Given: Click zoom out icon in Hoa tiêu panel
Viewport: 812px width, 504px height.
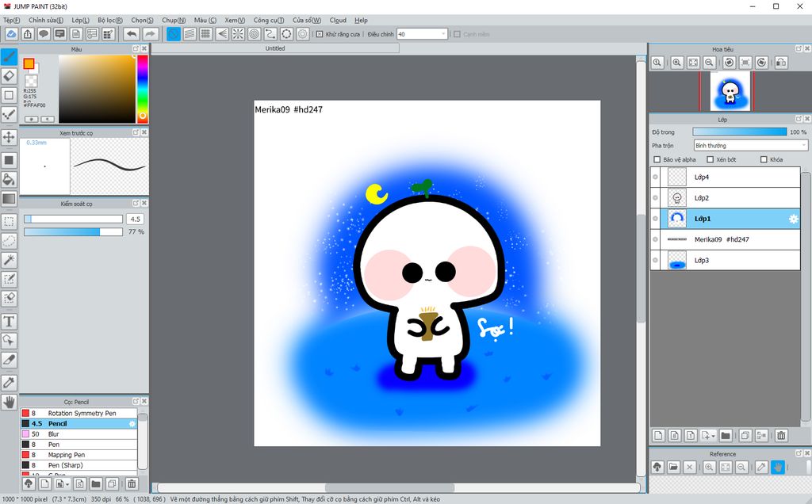Looking at the screenshot, I should point(710,63).
